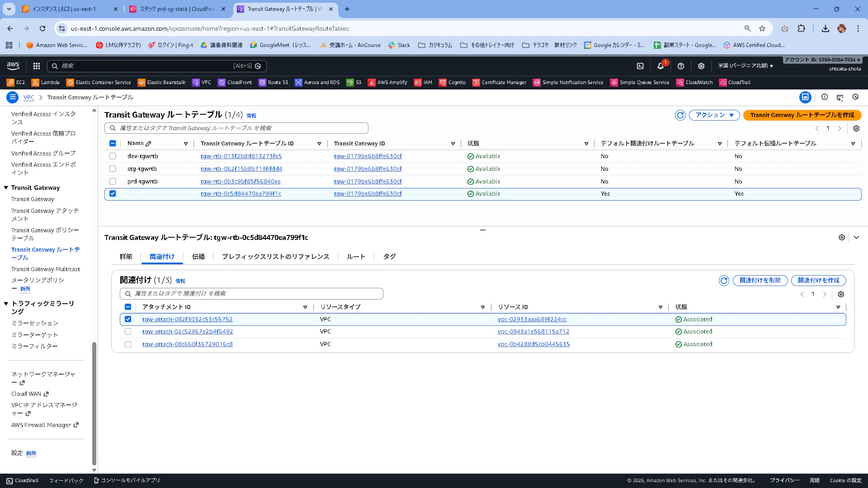Viewport: 868px width, 488px height.
Task: Check attachment tgw-attach-02c52967e2b4f6492 checkbox
Action: click(128, 331)
